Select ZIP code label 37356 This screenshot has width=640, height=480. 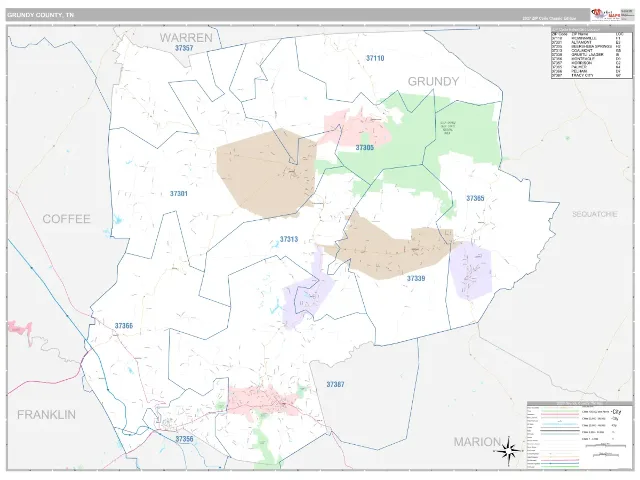[x=184, y=439]
